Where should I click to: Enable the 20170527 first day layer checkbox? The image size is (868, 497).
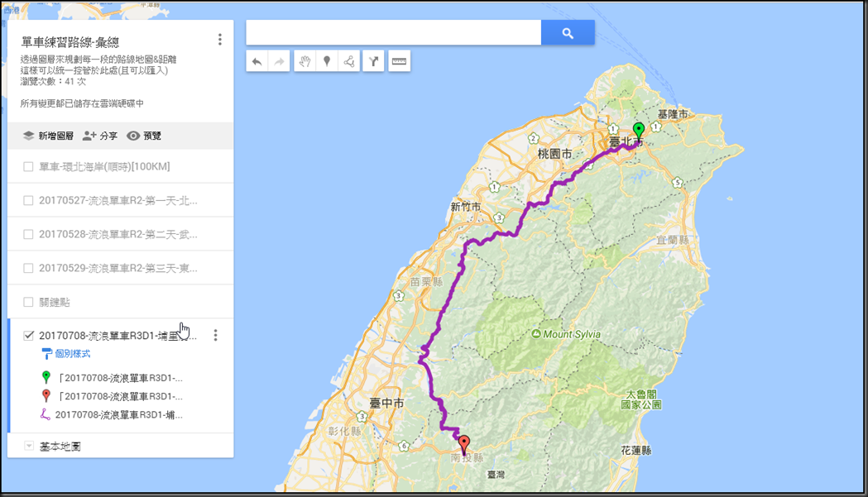pos(28,200)
